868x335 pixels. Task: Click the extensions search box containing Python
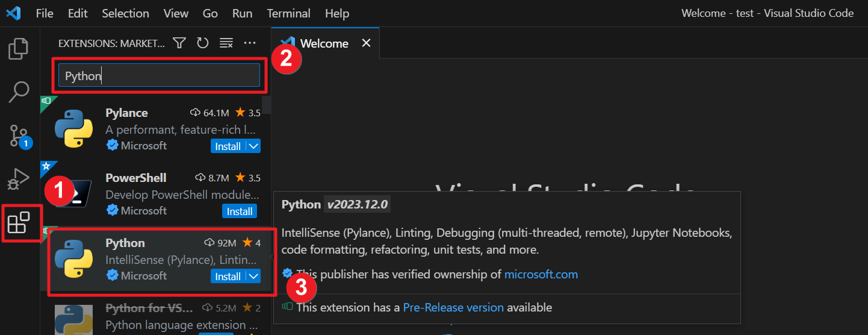pyautogui.click(x=160, y=76)
